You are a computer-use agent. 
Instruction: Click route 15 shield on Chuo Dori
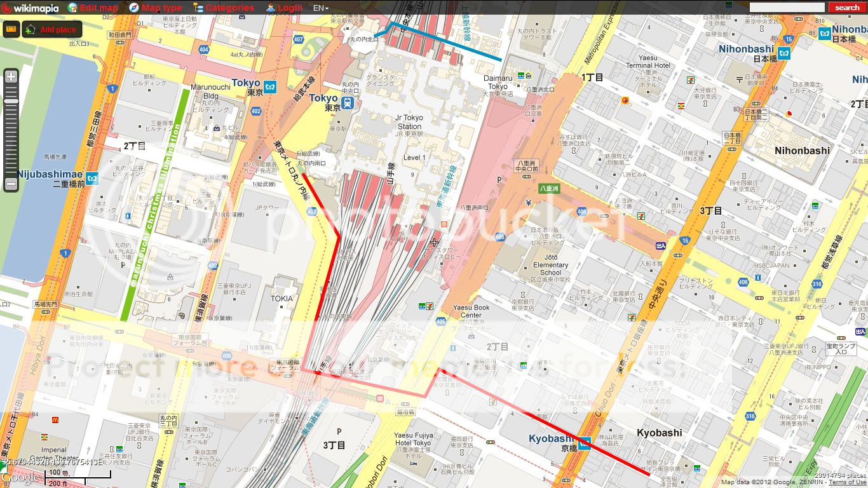tap(684, 240)
